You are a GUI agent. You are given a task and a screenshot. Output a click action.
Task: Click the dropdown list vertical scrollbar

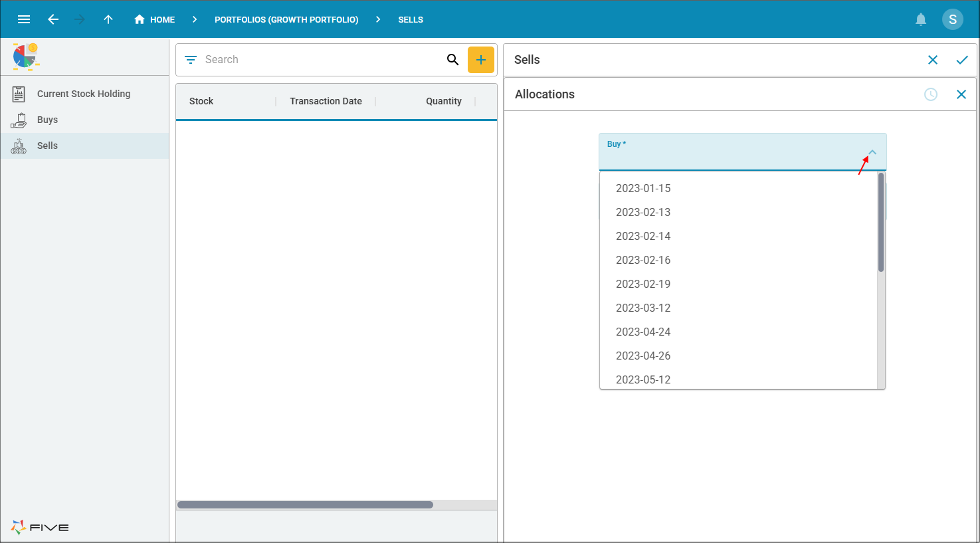tap(881, 222)
